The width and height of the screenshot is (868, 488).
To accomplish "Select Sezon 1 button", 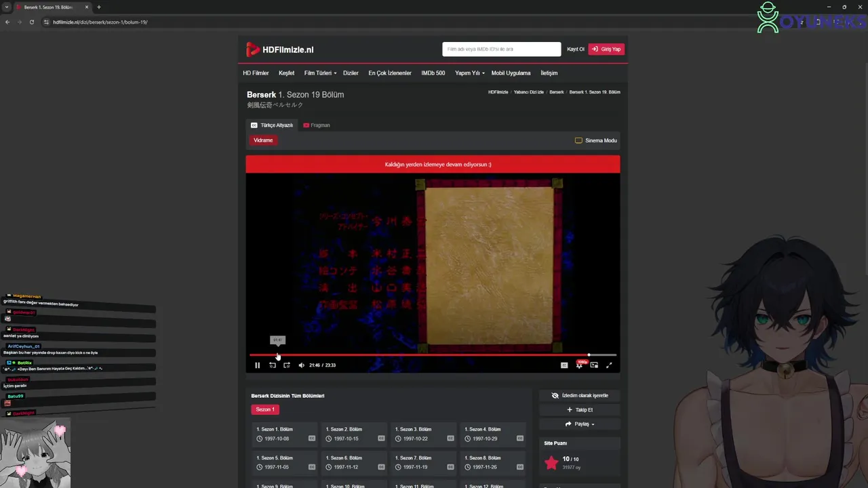I will (x=265, y=409).
